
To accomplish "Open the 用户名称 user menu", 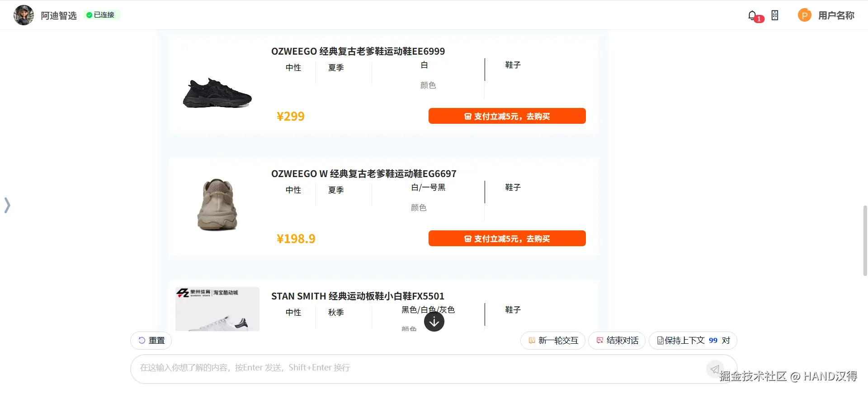I will (836, 15).
